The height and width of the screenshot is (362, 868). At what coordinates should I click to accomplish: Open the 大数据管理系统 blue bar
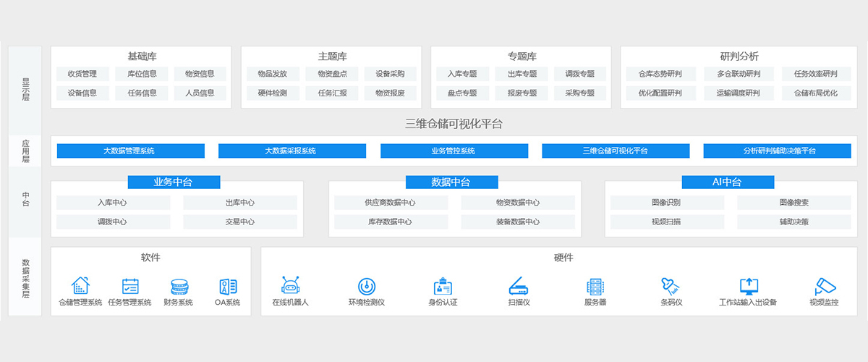(130, 151)
